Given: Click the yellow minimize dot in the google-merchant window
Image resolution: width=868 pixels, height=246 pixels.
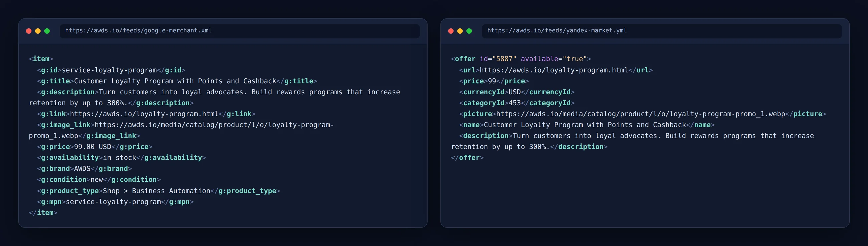Looking at the screenshot, I should (x=38, y=31).
